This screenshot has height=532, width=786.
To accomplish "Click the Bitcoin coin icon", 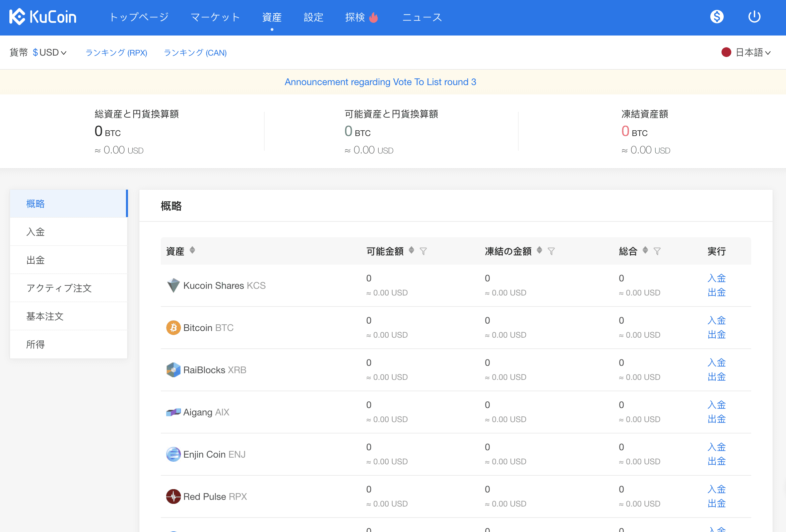I will (x=173, y=328).
